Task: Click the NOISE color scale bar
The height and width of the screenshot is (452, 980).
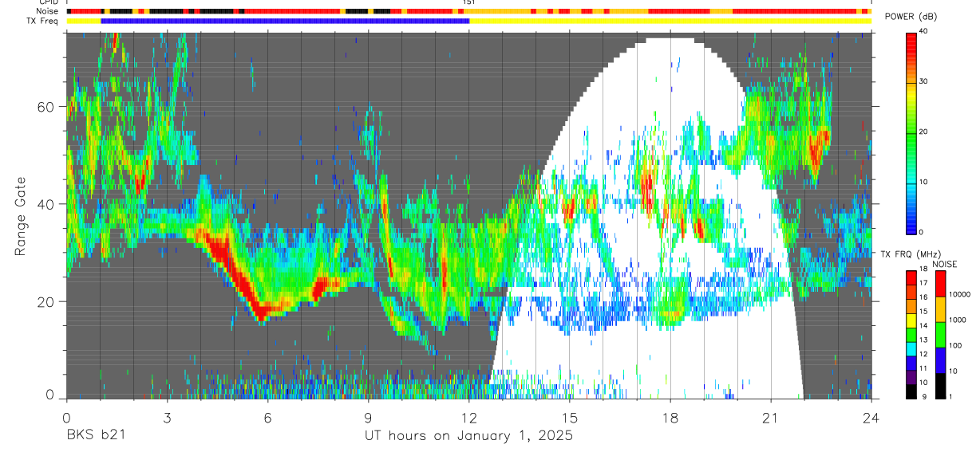Action: click(939, 334)
